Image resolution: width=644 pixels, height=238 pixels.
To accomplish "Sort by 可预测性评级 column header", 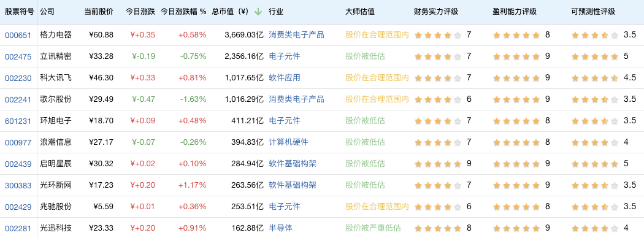I will (x=593, y=12).
